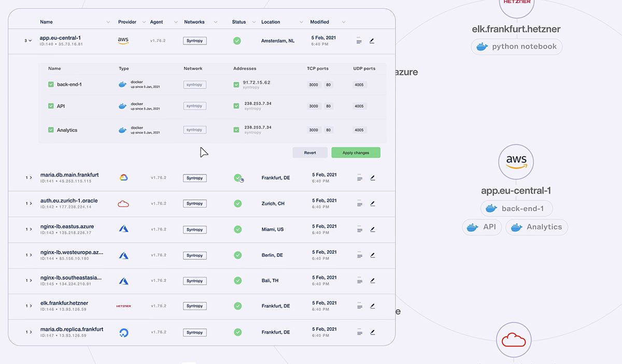Click edit pencil for nginx-lb.eastus.azure

372,229
